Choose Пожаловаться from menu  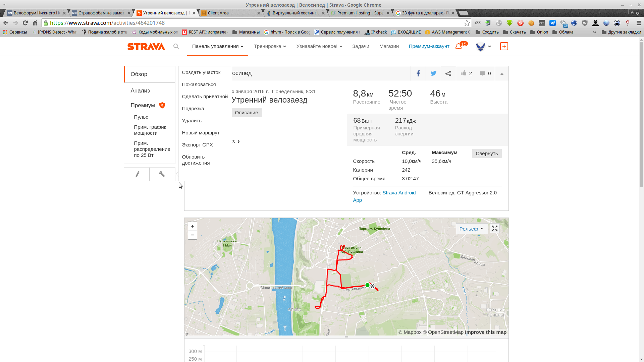click(199, 84)
